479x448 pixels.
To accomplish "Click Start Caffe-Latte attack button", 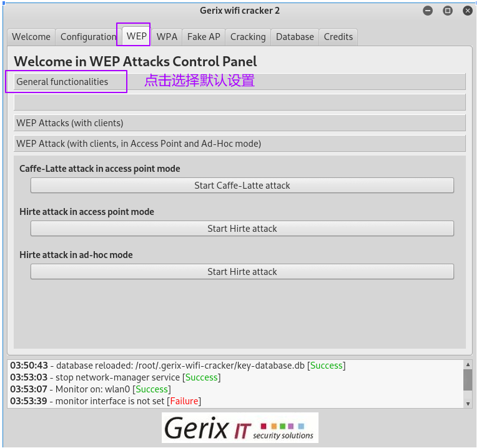I will (242, 186).
